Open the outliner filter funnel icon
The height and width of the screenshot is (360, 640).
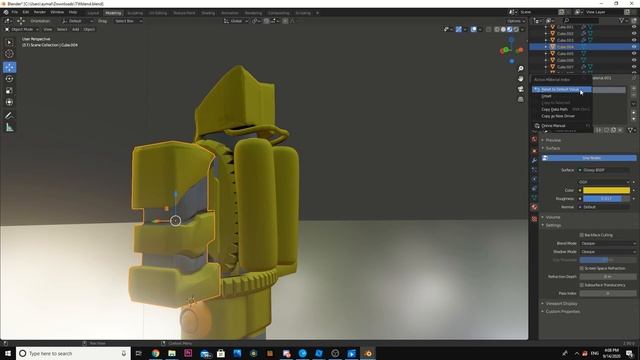(622, 20)
